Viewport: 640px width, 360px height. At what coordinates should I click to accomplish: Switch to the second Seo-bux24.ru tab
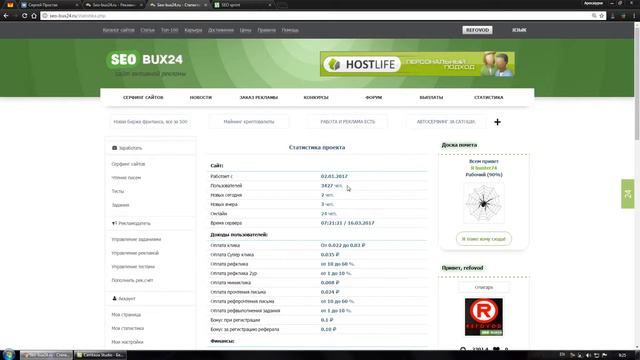[x=178, y=5]
